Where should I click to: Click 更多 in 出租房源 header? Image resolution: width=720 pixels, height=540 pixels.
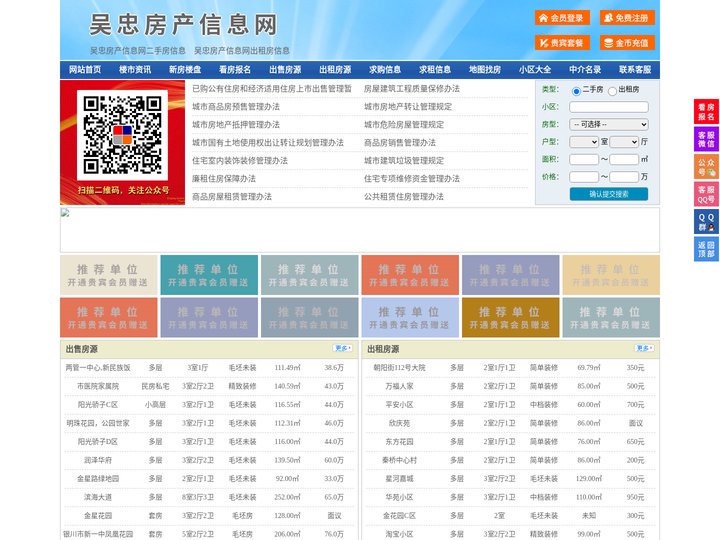pos(644,349)
